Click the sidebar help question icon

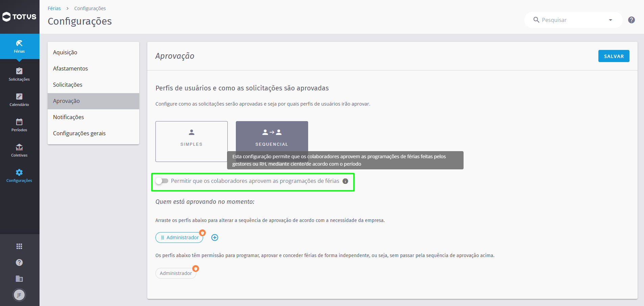19,262
